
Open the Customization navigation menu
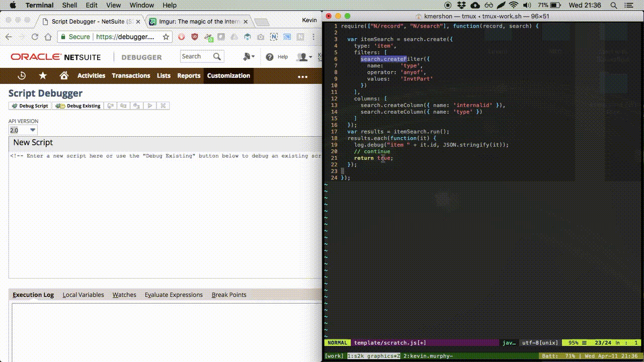click(x=228, y=76)
